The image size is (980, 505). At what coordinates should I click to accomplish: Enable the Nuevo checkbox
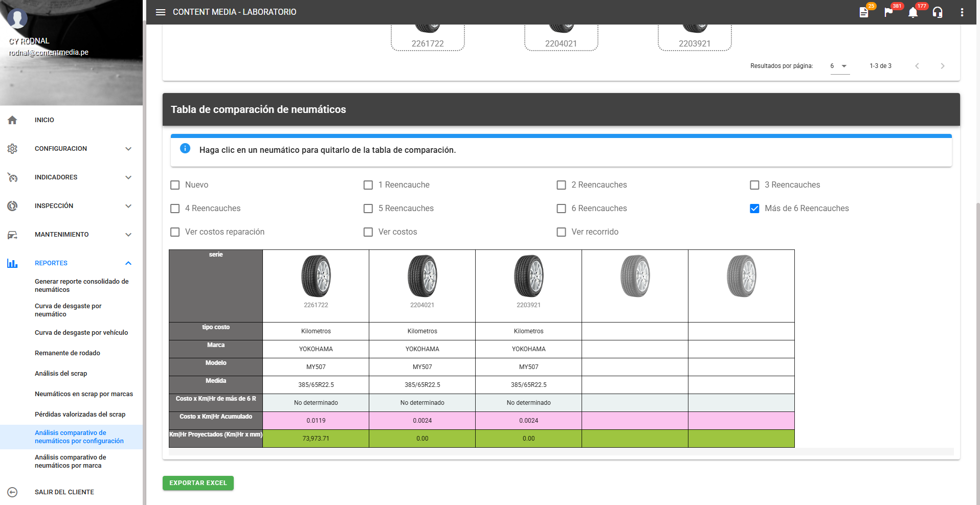pyautogui.click(x=175, y=185)
